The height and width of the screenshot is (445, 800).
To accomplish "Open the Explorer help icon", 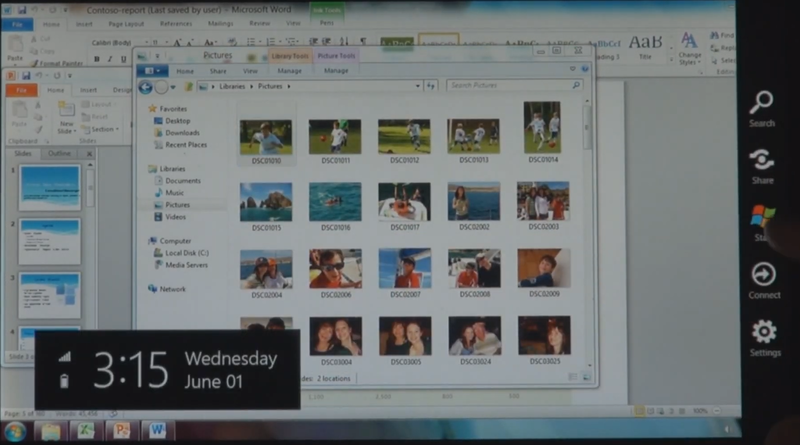I will 585,69.
